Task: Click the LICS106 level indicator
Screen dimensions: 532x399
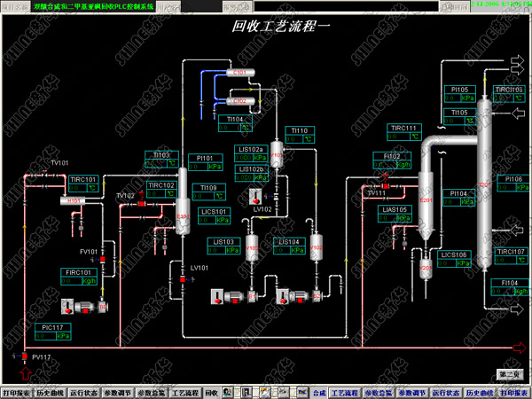Action: pyautogui.click(x=455, y=259)
